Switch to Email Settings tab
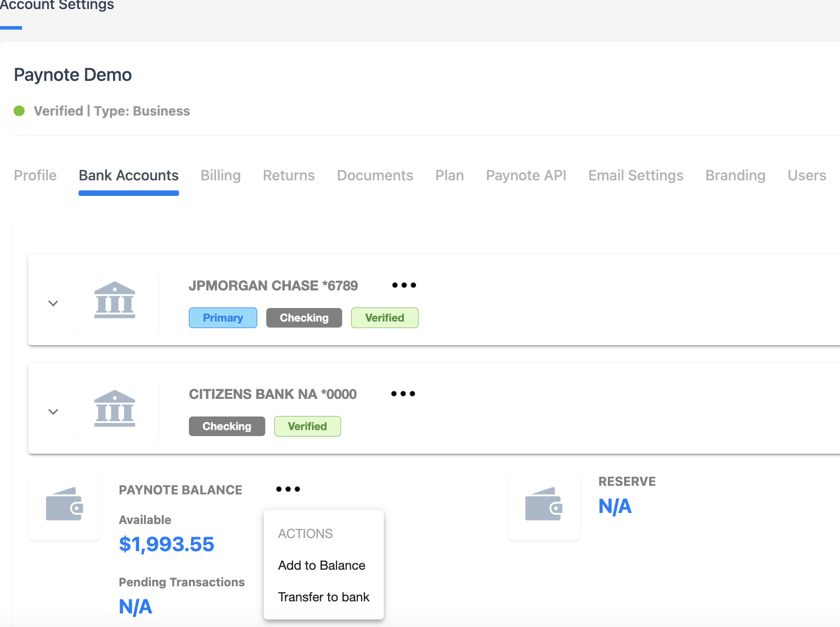 [x=636, y=175]
